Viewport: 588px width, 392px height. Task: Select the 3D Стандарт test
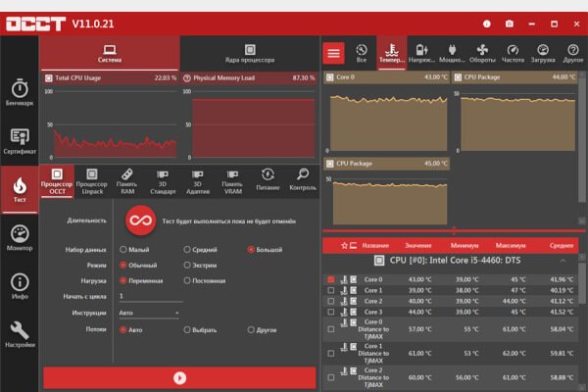tap(163, 182)
